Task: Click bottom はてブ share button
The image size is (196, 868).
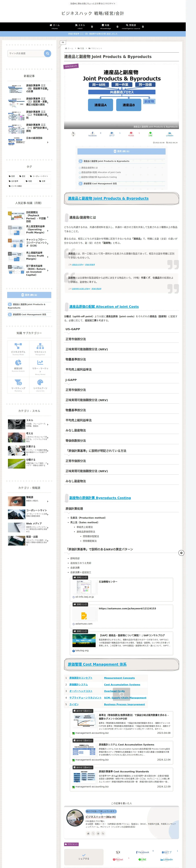Action: point(167,852)
